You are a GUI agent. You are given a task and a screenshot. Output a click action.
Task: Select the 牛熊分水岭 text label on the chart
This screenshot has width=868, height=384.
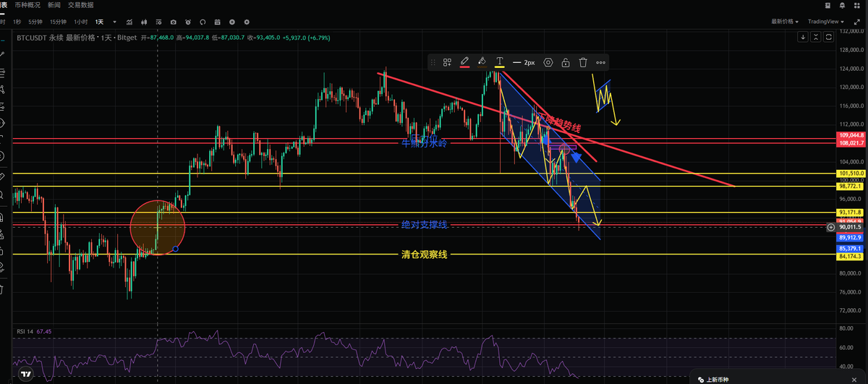pos(425,143)
